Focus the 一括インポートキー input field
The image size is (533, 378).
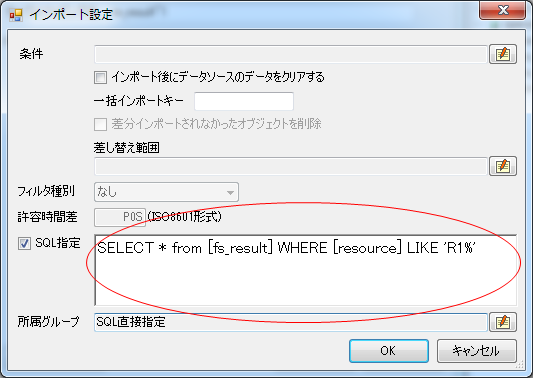(244, 101)
